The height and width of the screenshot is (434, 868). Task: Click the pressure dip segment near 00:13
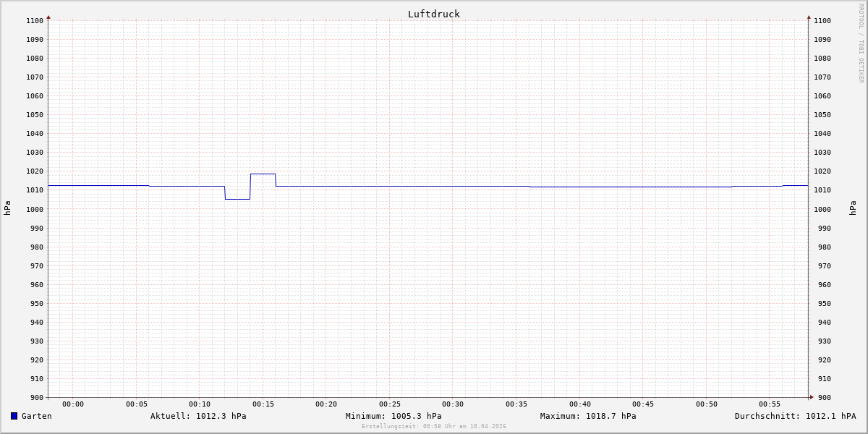tap(237, 199)
